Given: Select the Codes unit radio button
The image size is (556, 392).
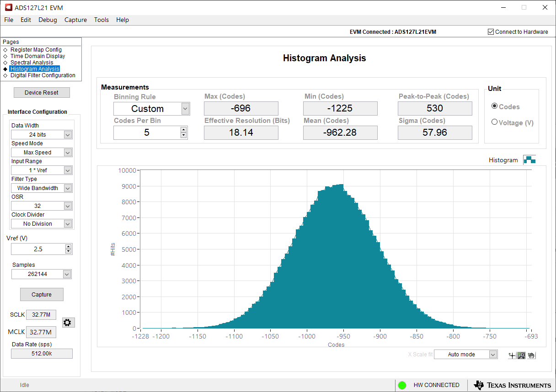Looking at the screenshot, I should click(494, 106).
